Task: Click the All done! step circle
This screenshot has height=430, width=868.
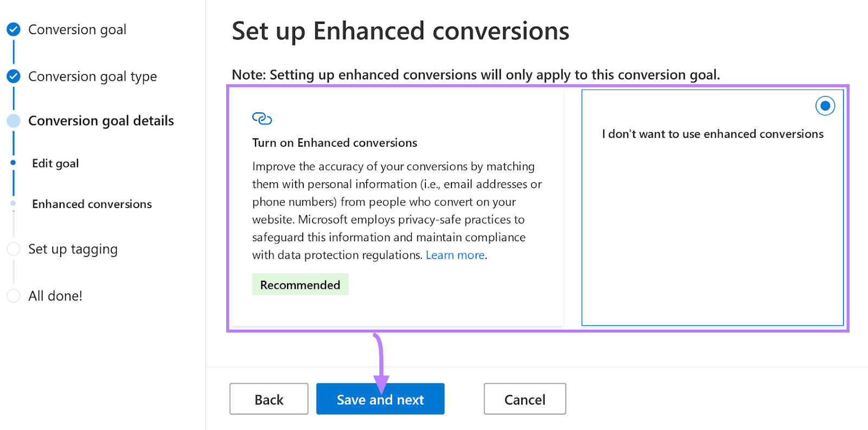Action: coord(14,296)
